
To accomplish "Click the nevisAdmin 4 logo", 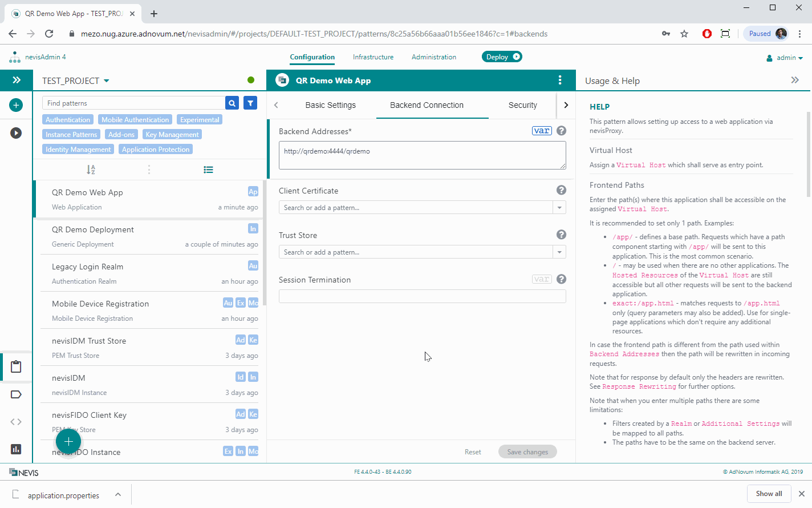I will click(38, 57).
